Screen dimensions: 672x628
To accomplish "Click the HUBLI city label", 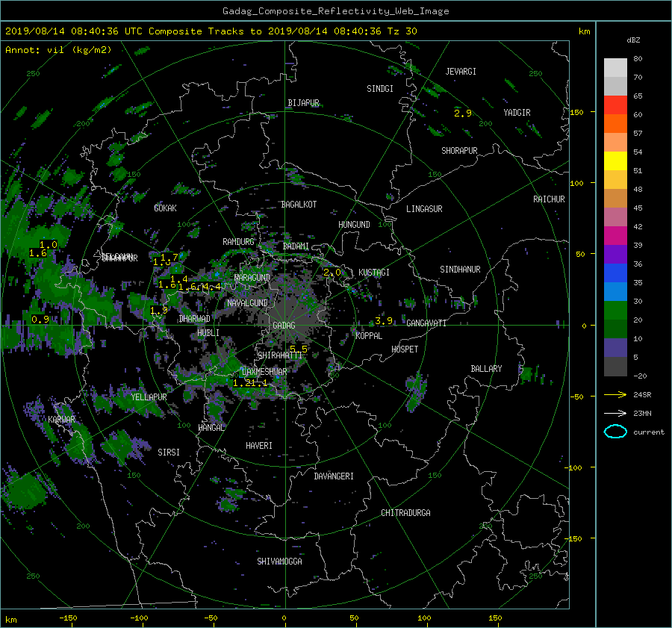I will [x=208, y=333].
